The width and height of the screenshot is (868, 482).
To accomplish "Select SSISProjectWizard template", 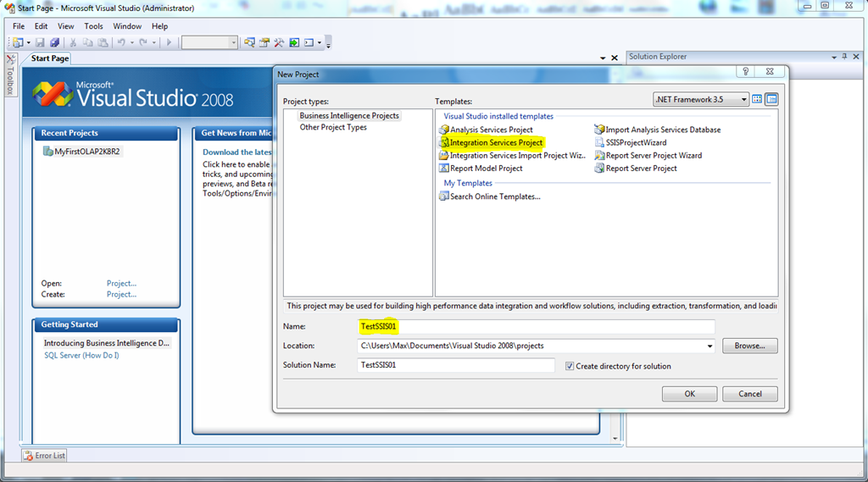I will (x=631, y=142).
